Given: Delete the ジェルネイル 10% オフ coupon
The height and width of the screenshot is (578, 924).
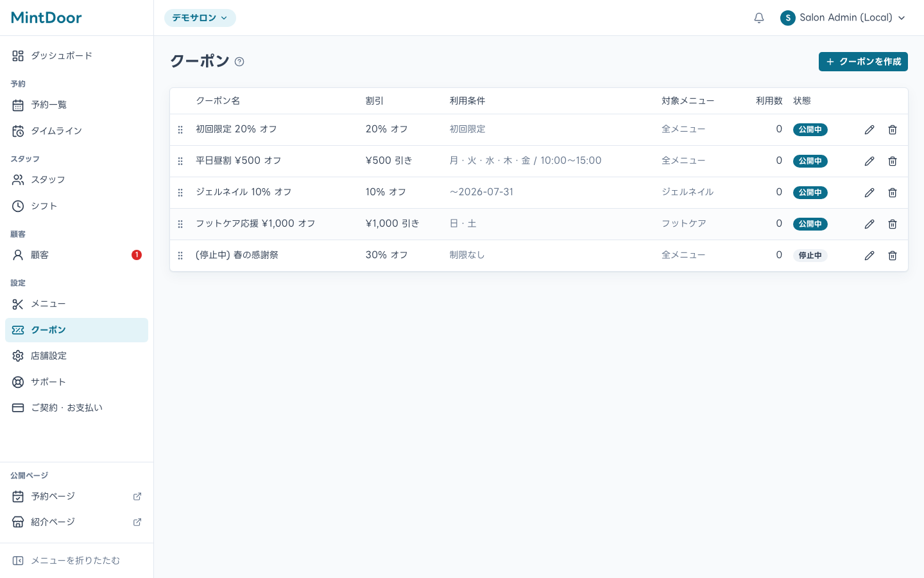Looking at the screenshot, I should [x=893, y=193].
